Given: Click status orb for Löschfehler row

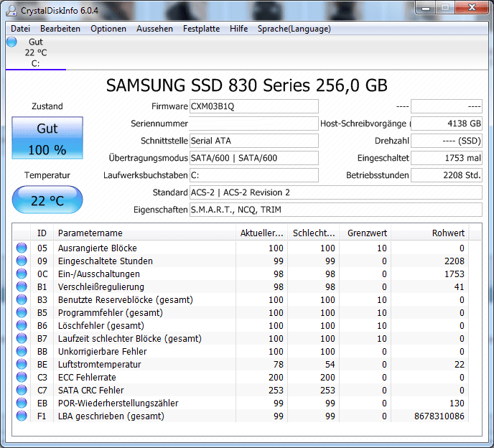Looking at the screenshot, I should point(22,325).
